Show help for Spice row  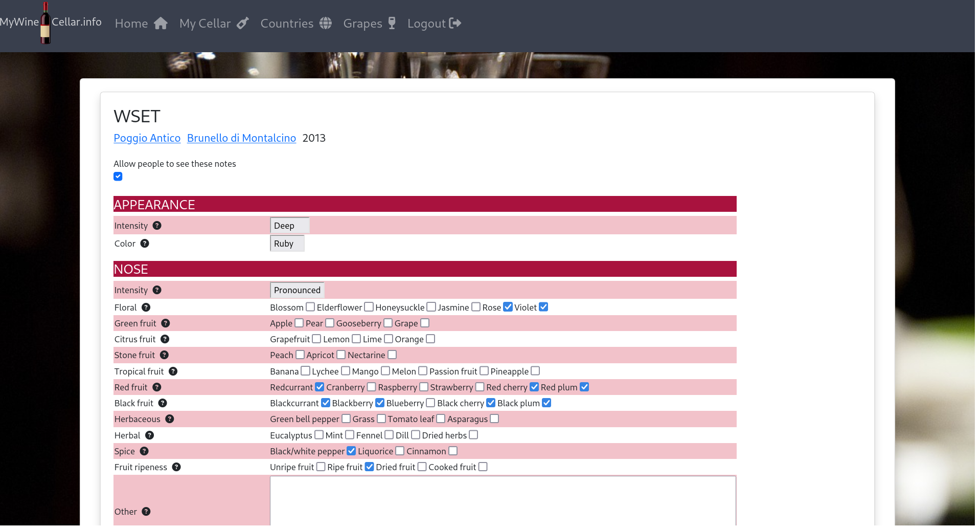(144, 452)
